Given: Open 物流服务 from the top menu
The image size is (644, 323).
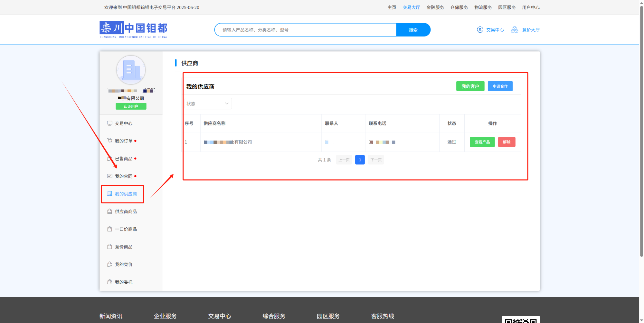Looking at the screenshot, I should coord(483,7).
